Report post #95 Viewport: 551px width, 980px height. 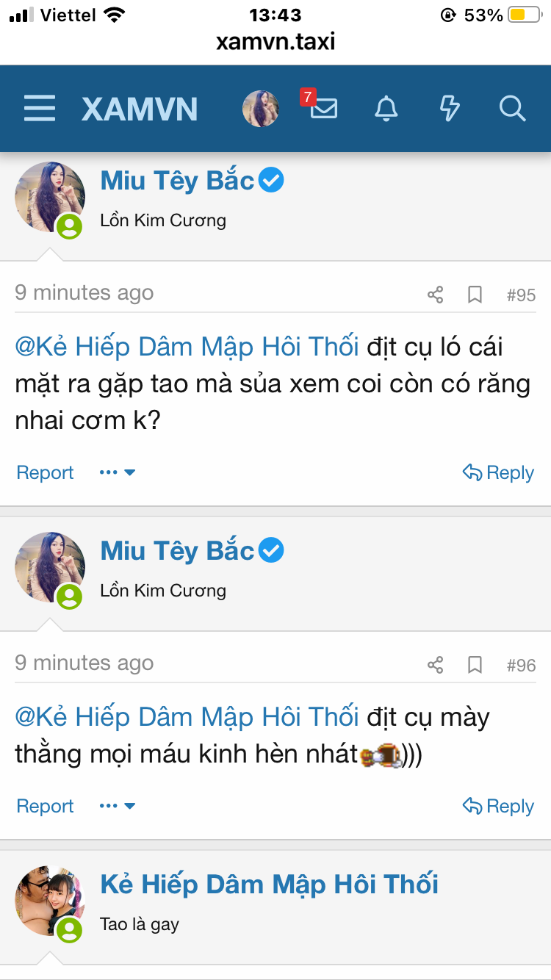pos(45,472)
